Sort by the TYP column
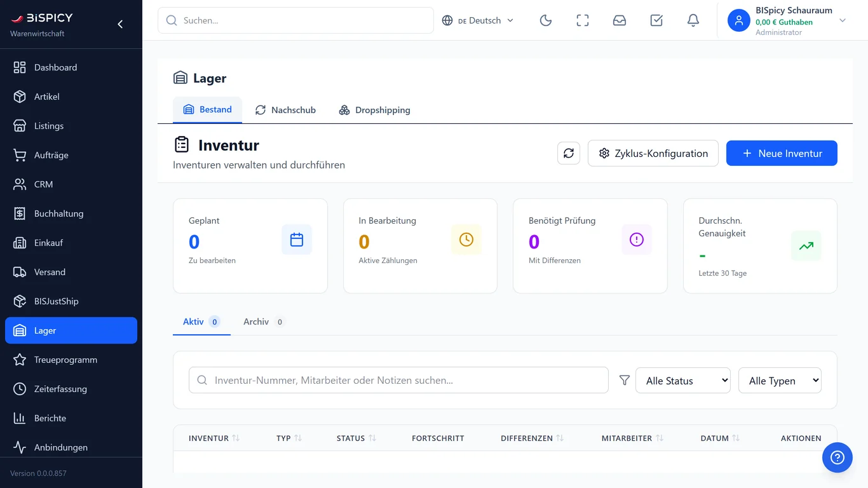The image size is (868, 488). point(289,438)
